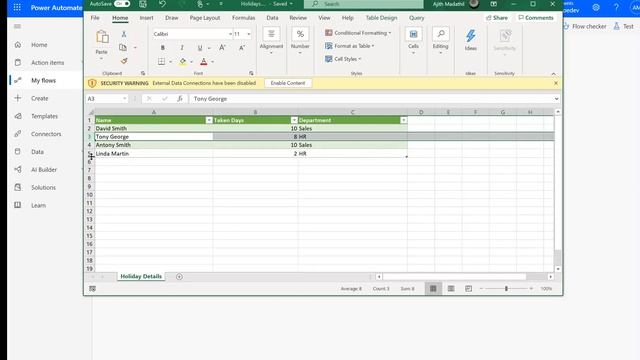Click the vertical scrollbar down arrow
Screen dimensions: 640x360
point(558,269)
